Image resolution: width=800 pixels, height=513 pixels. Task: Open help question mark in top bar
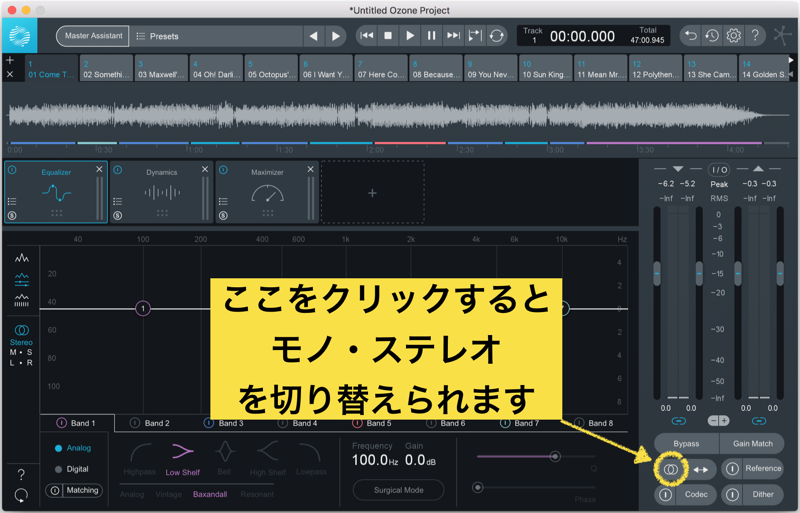pos(755,36)
